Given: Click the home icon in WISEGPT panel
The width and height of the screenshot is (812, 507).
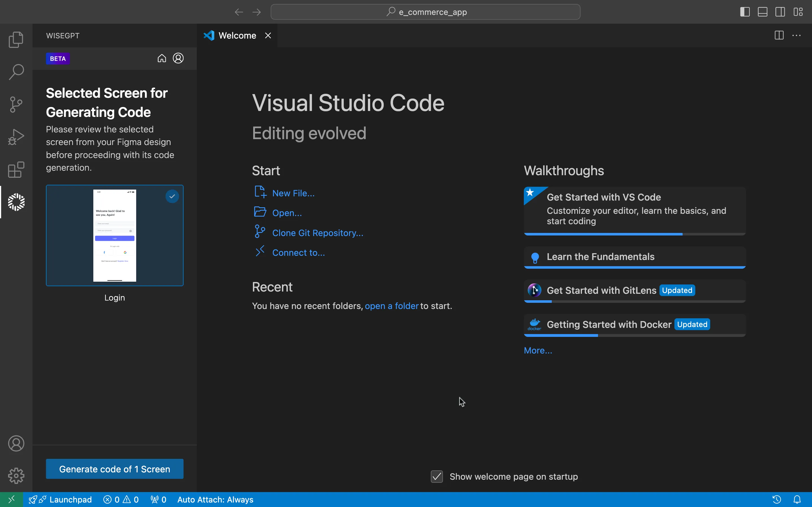Looking at the screenshot, I should (162, 58).
